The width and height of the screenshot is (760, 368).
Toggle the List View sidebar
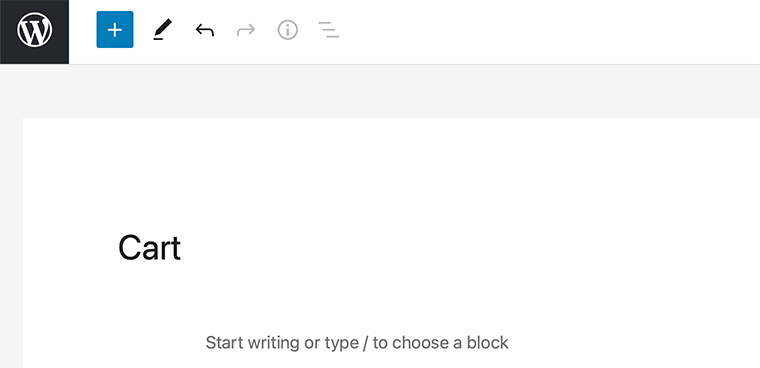[329, 30]
